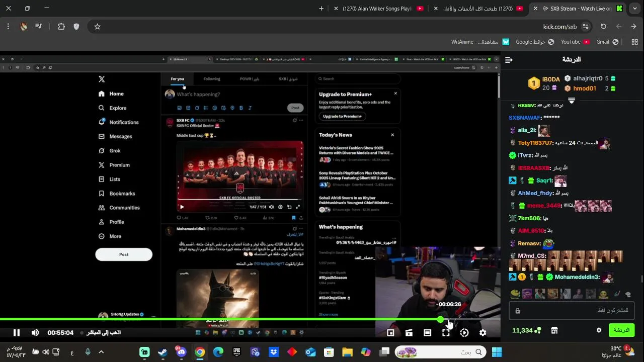Image resolution: width=644 pixels, height=362 pixels.
Task: Click the green الدردشة send button
Action: [x=621, y=330]
